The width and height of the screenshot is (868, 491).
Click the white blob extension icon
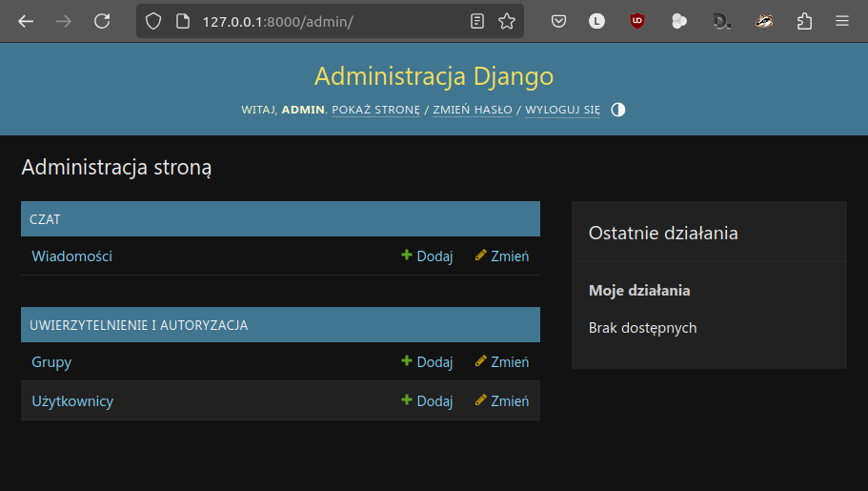(x=678, y=22)
